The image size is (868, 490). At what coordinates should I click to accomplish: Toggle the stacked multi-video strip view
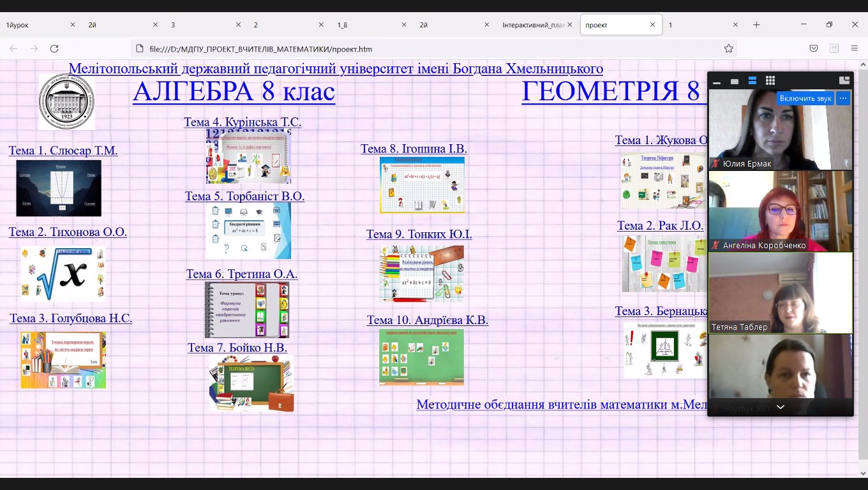click(x=752, y=81)
